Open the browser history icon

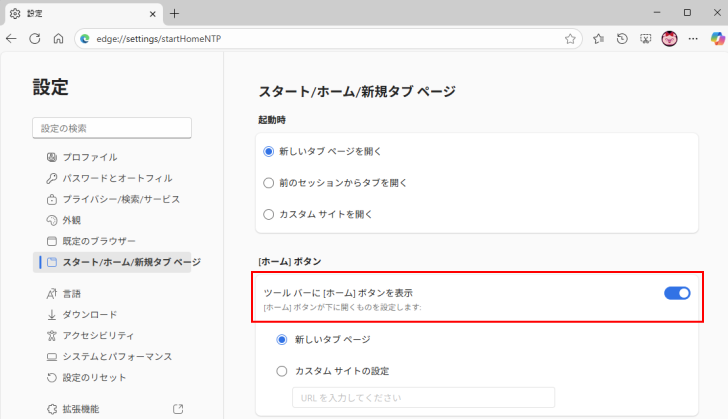[x=622, y=39]
